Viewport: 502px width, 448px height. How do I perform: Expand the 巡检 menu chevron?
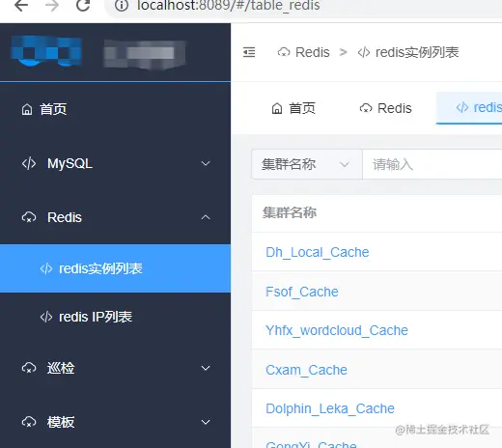206,368
